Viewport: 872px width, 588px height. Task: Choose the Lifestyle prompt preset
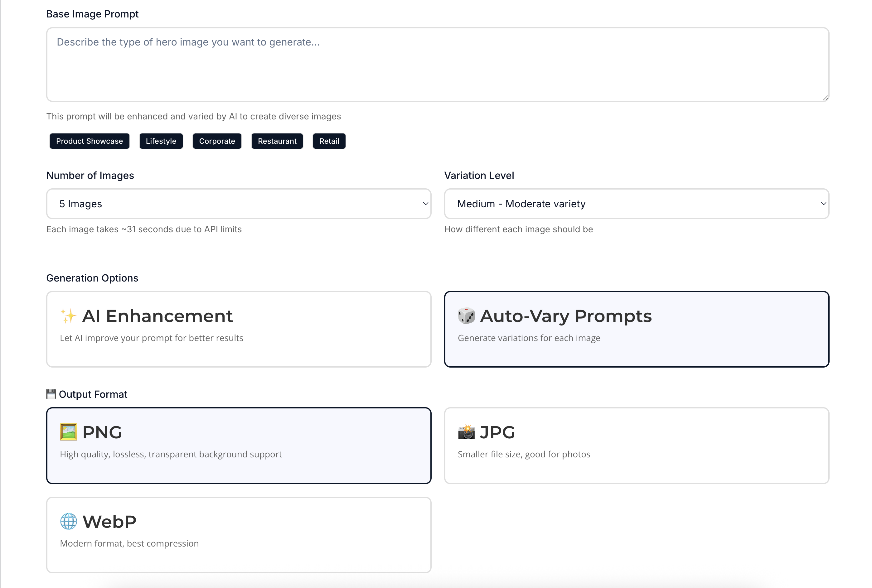coord(161,141)
